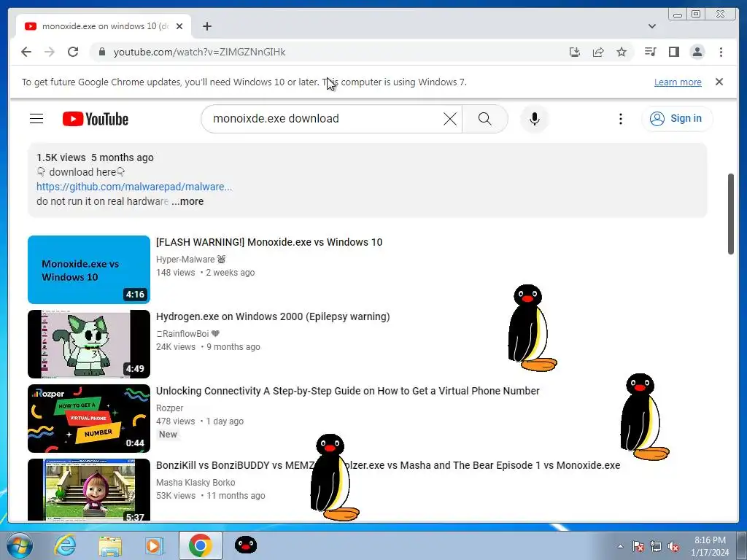This screenshot has width=747, height=560.
Task: Open Windows Media Player on taskbar
Action: (153, 545)
